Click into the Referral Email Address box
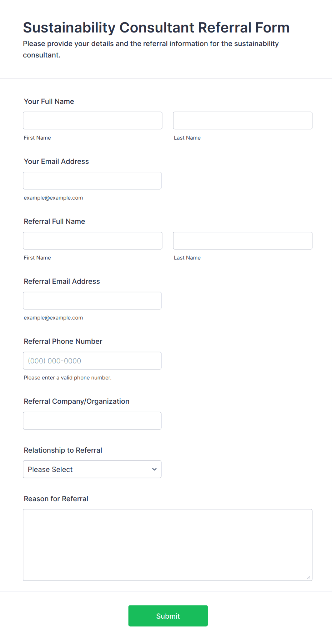The image size is (332, 644). coord(92,301)
